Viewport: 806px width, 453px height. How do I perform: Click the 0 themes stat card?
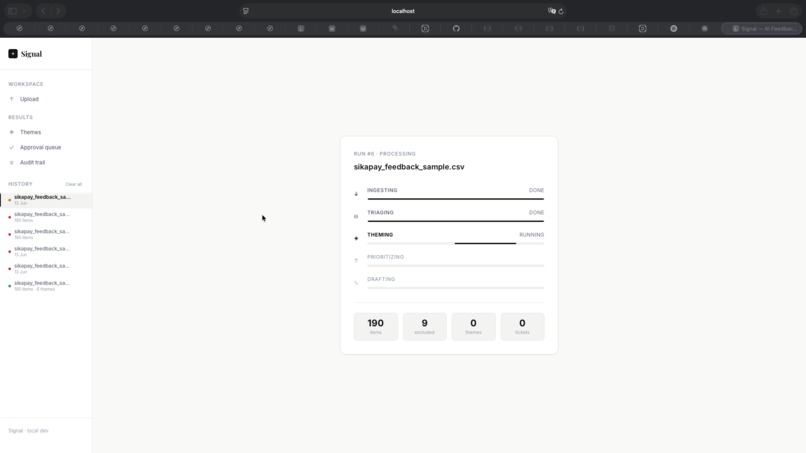click(473, 327)
